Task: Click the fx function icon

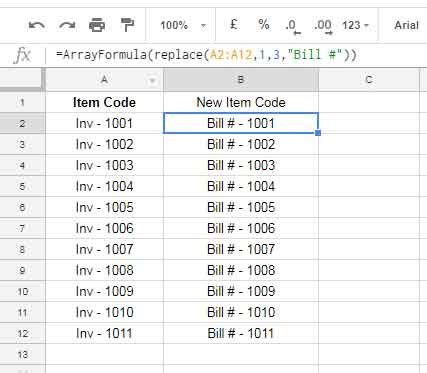Action: [23, 55]
